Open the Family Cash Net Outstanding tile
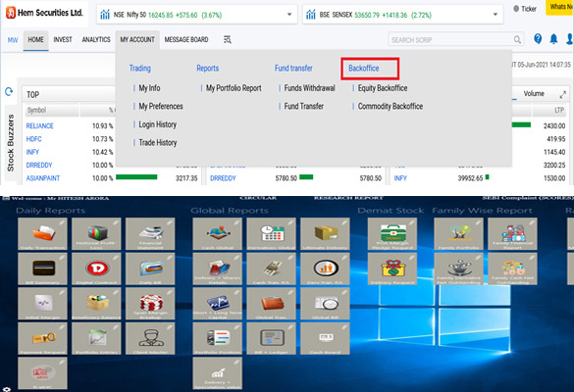Screen dimensions: 574x392 (x=512, y=269)
